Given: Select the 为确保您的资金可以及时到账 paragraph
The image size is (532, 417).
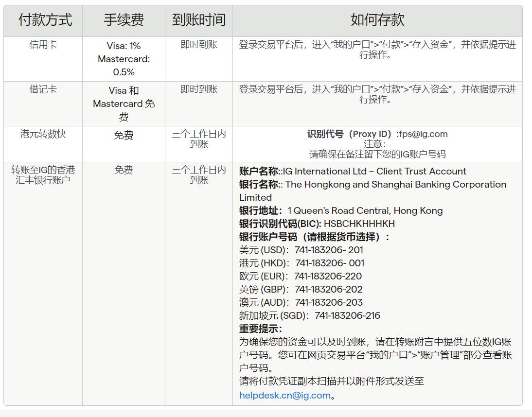Looking at the screenshot, I should [x=375, y=355].
